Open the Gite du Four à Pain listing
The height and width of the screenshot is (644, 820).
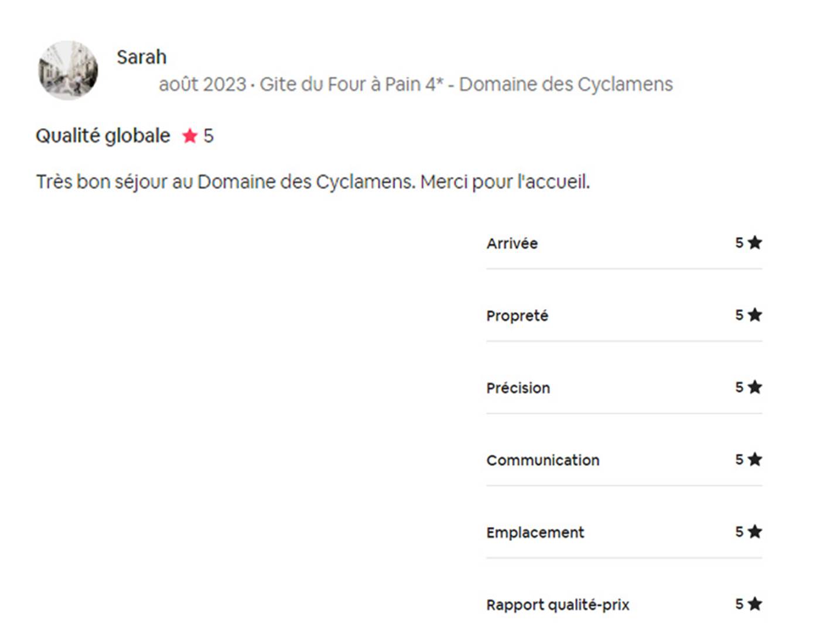[466, 84]
